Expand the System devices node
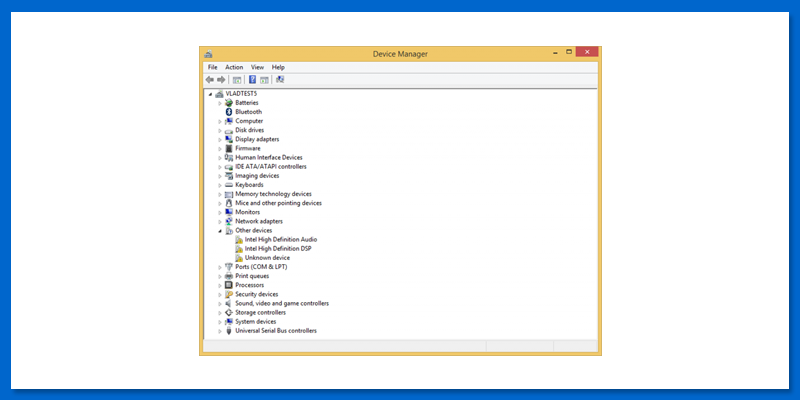The image size is (800, 400). pyautogui.click(x=220, y=322)
